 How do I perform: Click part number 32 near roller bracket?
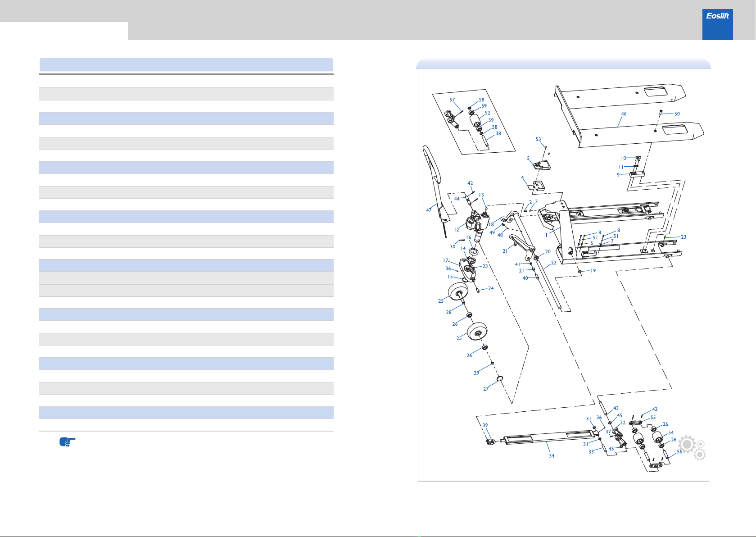coord(623,423)
